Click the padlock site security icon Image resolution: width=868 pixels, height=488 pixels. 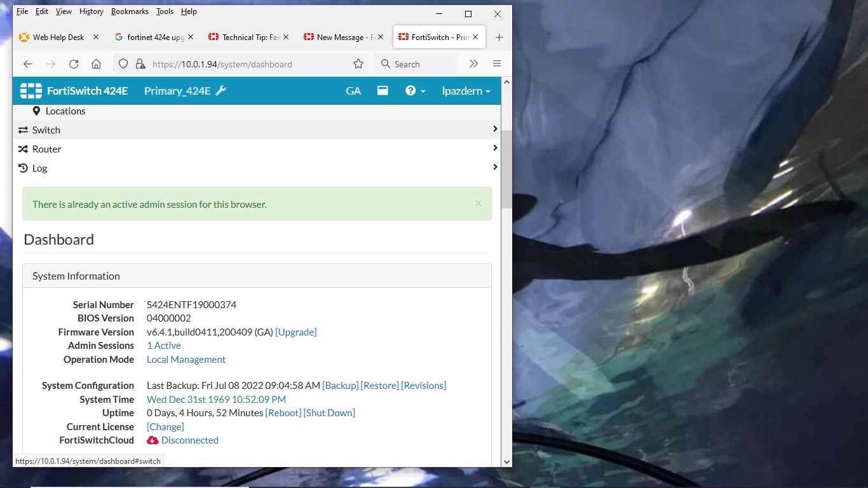(x=140, y=64)
